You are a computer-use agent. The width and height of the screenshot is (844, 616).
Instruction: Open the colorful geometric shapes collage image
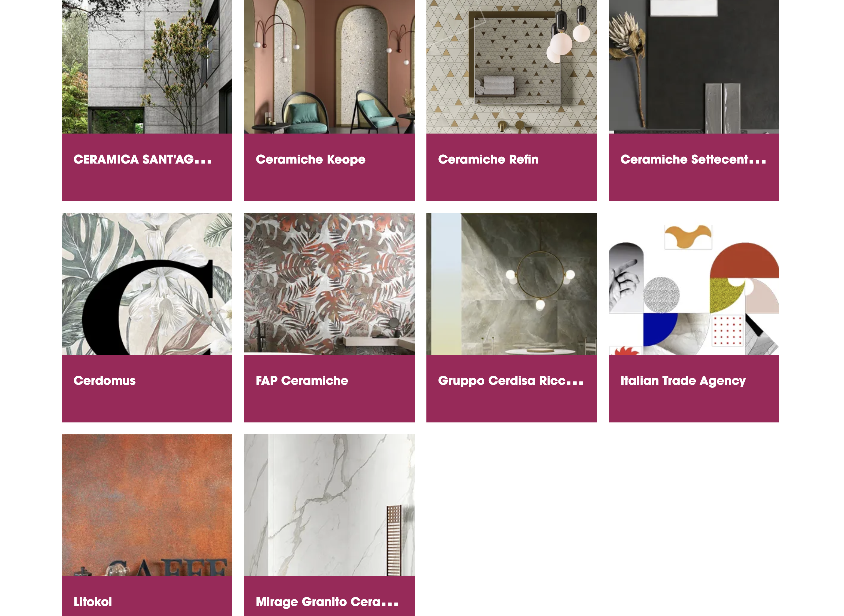[694, 284]
